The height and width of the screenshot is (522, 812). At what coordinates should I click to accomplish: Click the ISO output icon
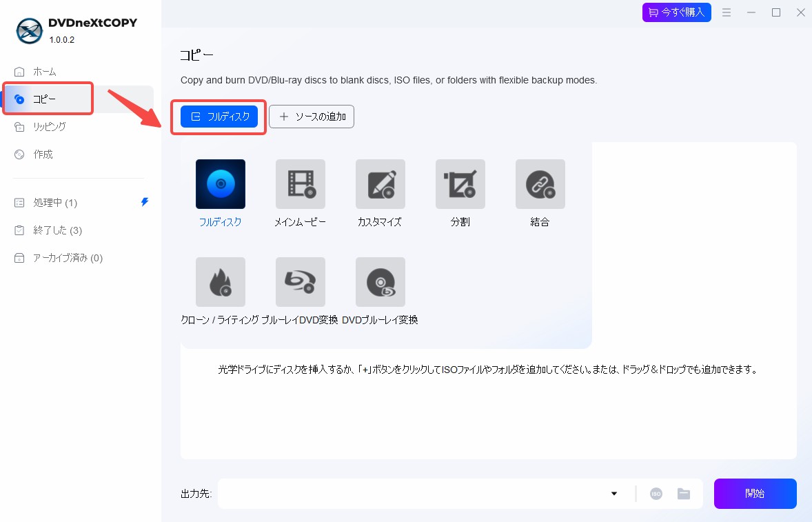[656, 494]
